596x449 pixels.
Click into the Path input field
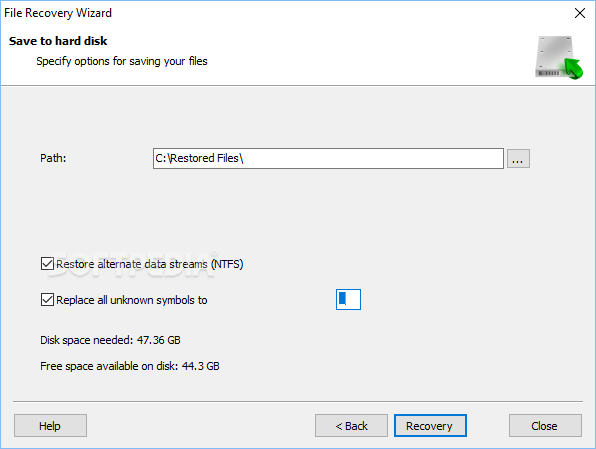coord(328,158)
